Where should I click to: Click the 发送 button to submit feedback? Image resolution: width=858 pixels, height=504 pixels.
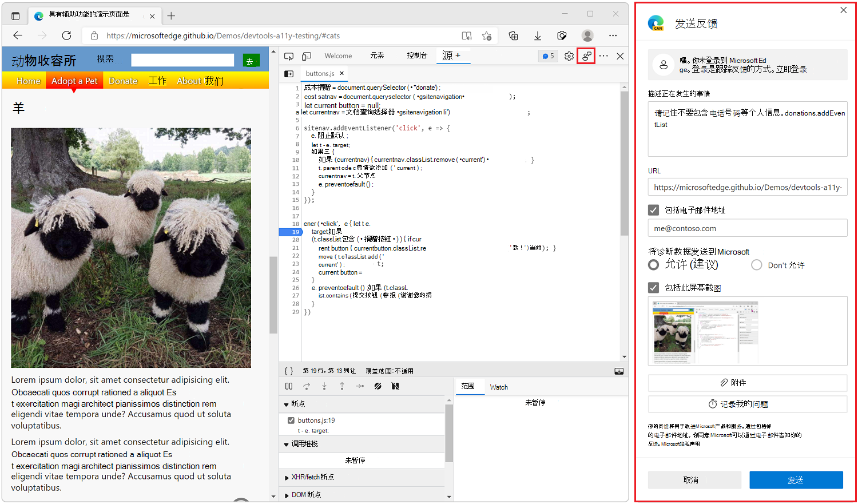[796, 480]
